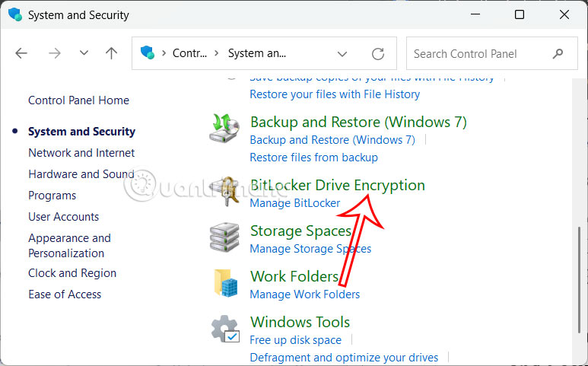Focus the Search Control Panel field

tap(479, 53)
